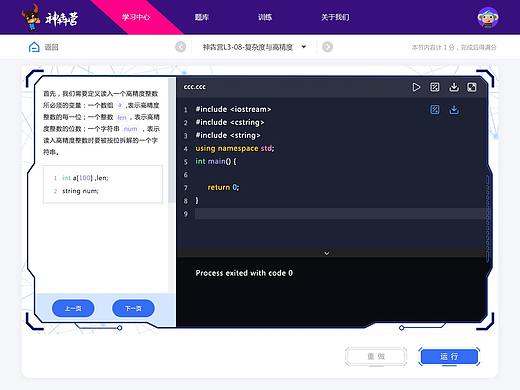Image resolution: width=520 pixels, height=390 pixels.
Task: Click sample code int a[100],len;
Action: pyautogui.click(x=85, y=178)
